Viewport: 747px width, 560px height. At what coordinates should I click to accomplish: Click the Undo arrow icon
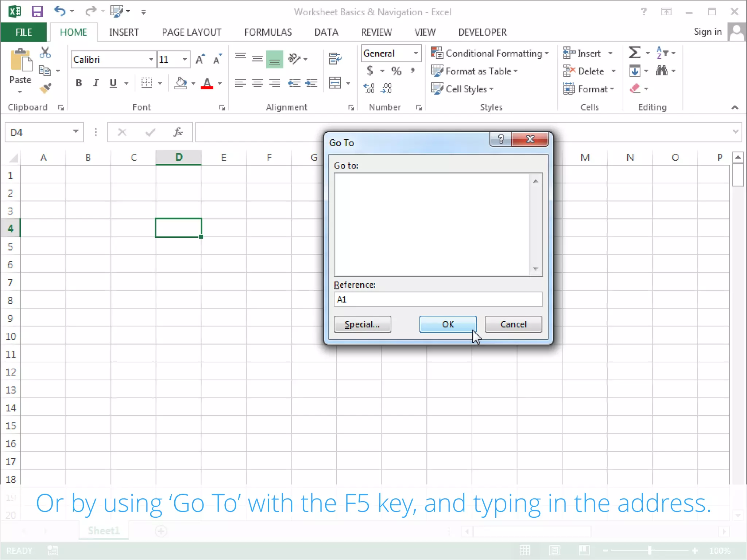click(x=60, y=11)
